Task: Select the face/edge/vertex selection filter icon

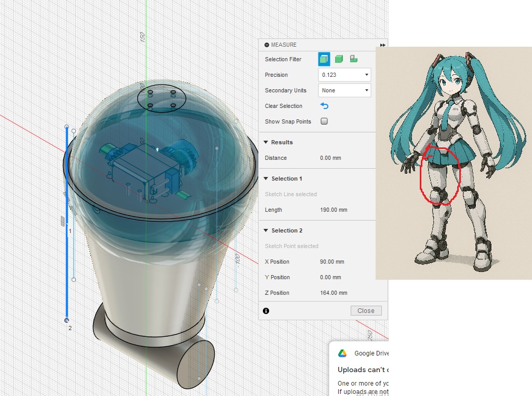Action: [x=324, y=59]
